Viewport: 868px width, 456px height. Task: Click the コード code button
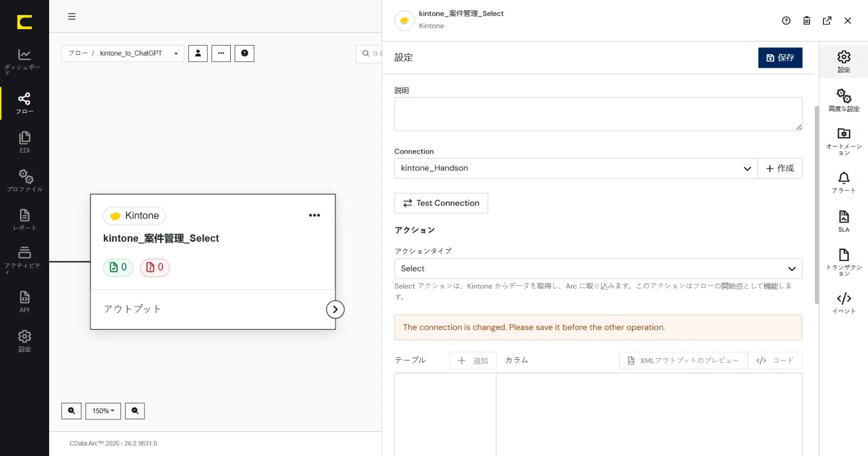[775, 361]
